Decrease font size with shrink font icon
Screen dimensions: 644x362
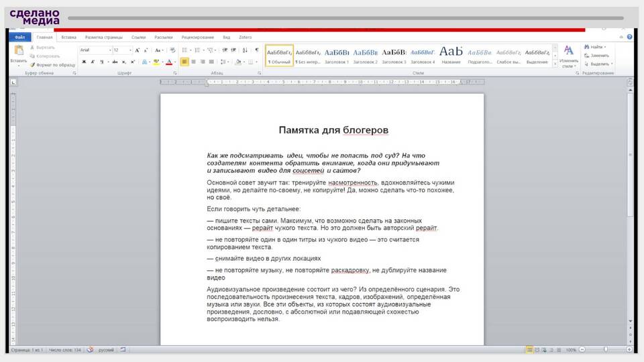pos(146,50)
